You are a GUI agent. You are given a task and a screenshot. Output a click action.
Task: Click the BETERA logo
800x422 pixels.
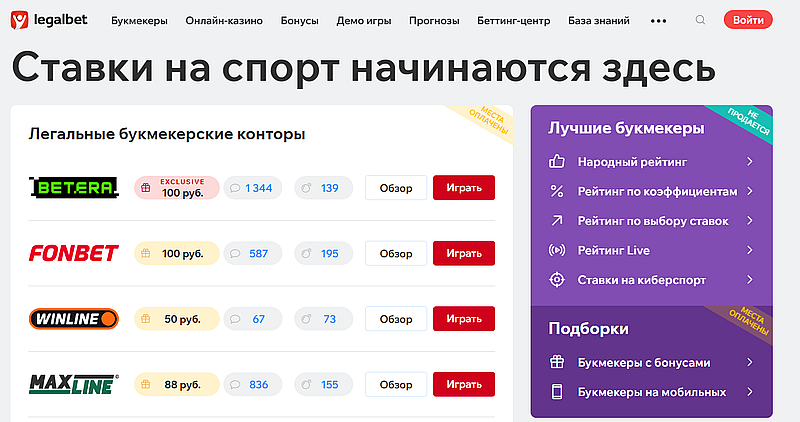pos(74,187)
